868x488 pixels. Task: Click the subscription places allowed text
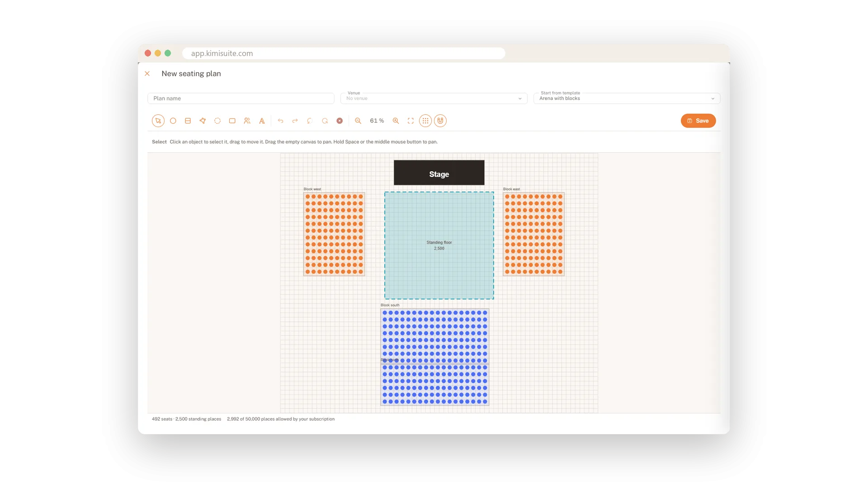tap(281, 419)
